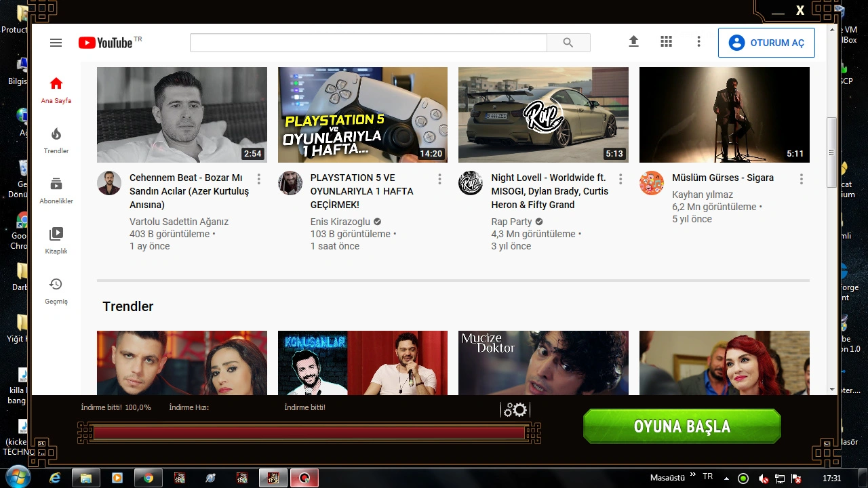Open the Konuşanlar trending thumbnail
Image resolution: width=868 pixels, height=488 pixels.
tap(363, 363)
